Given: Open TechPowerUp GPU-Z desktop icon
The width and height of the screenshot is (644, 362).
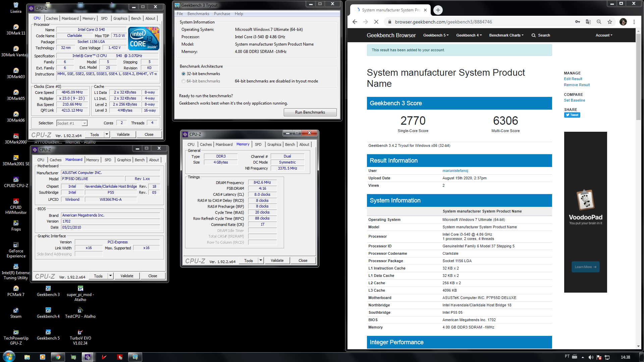Looking at the screenshot, I should click(16, 337).
